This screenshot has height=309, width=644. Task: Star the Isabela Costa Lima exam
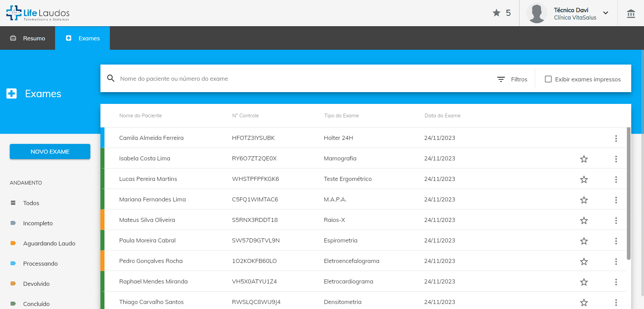pyautogui.click(x=584, y=159)
